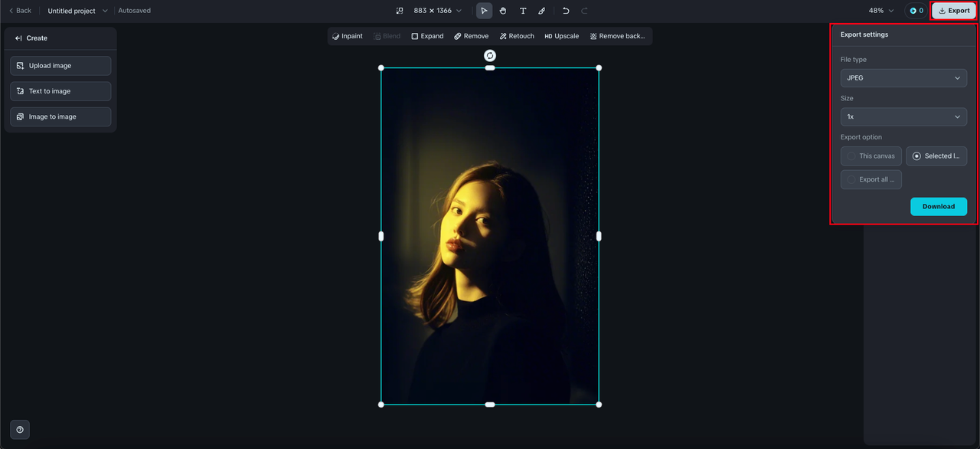
Task: Open the 48% zoom level dropdown
Action: [880, 11]
